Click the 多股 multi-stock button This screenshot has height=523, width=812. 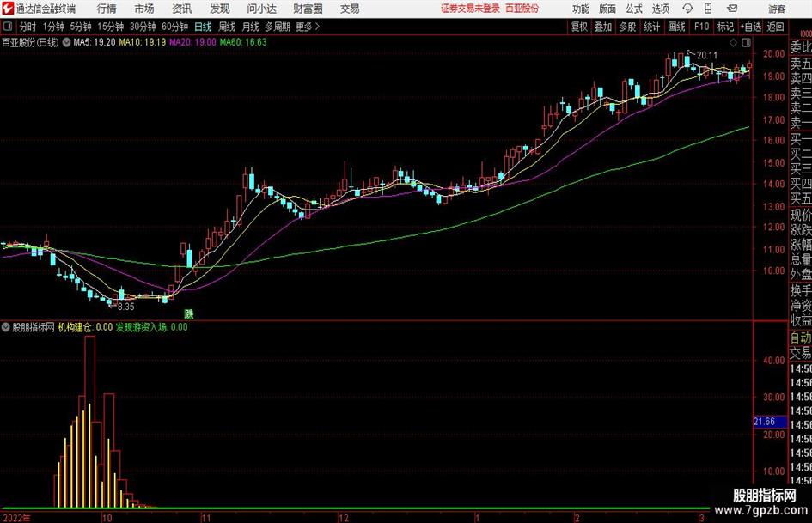(x=627, y=27)
